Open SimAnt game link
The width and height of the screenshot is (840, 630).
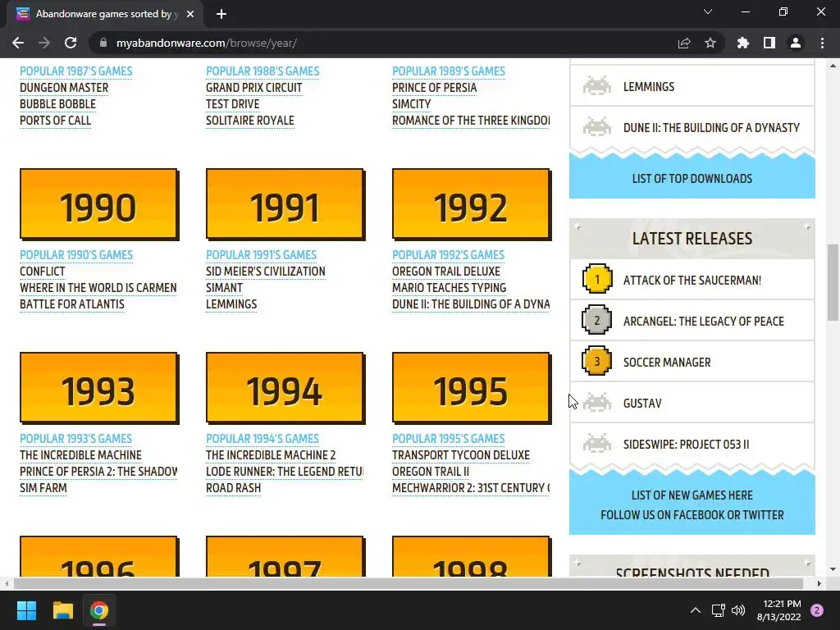[225, 288]
